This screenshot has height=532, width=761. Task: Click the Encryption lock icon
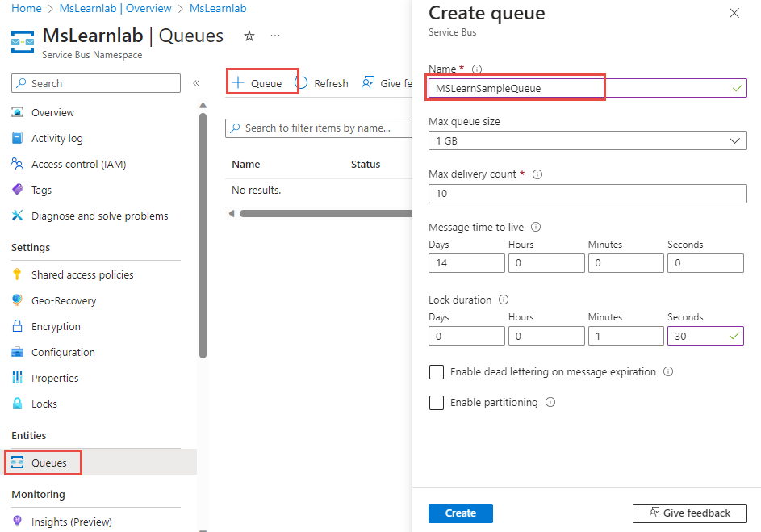point(18,325)
